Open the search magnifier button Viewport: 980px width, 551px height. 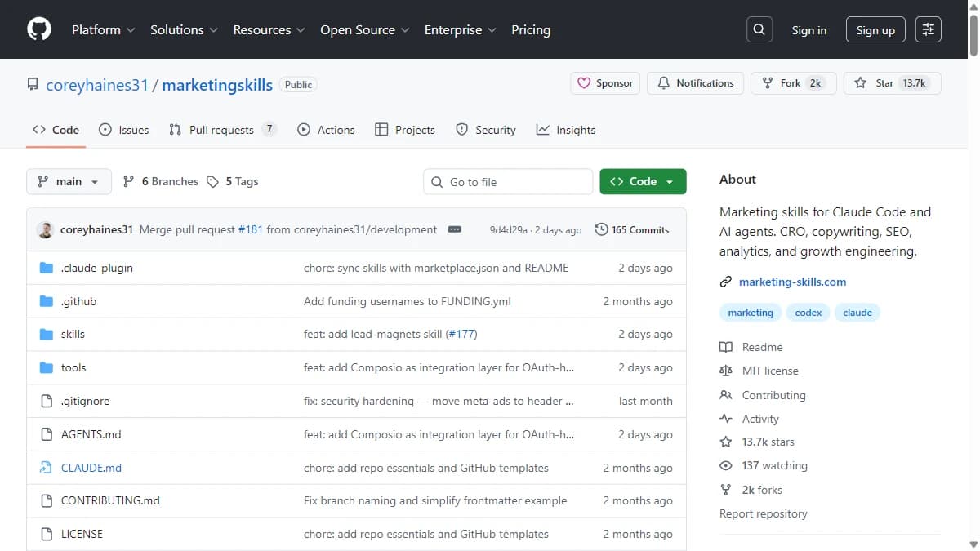(x=759, y=29)
